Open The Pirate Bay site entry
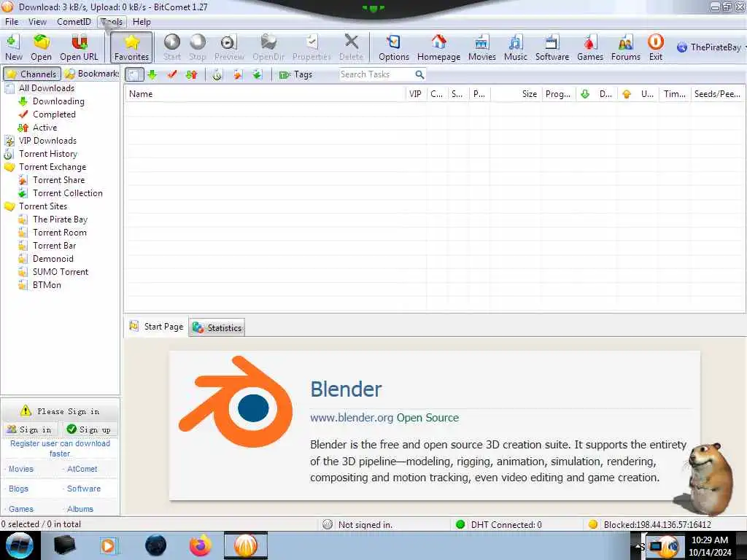Viewport: 747px width, 560px height. tap(60, 219)
